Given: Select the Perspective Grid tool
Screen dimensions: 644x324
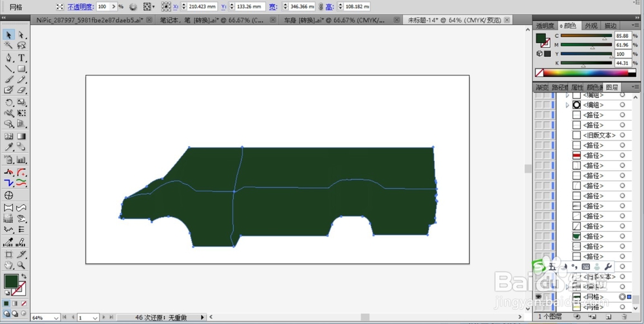Looking at the screenshot, I should click(x=21, y=124).
